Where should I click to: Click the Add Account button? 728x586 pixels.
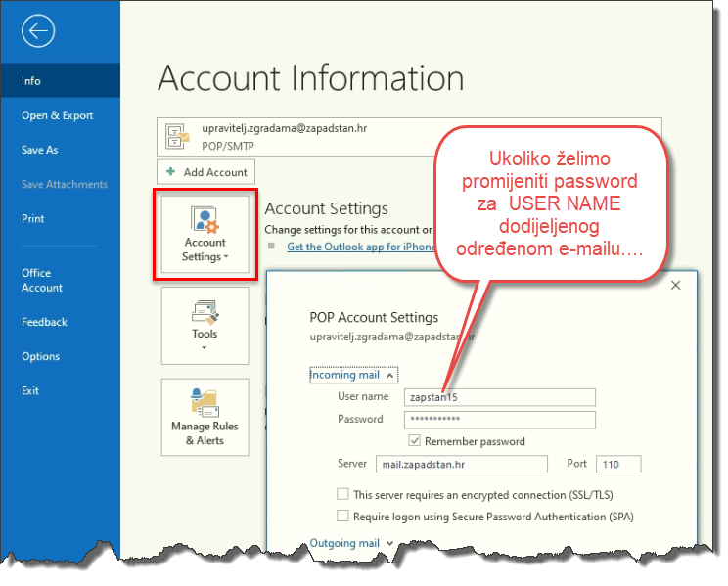205,172
